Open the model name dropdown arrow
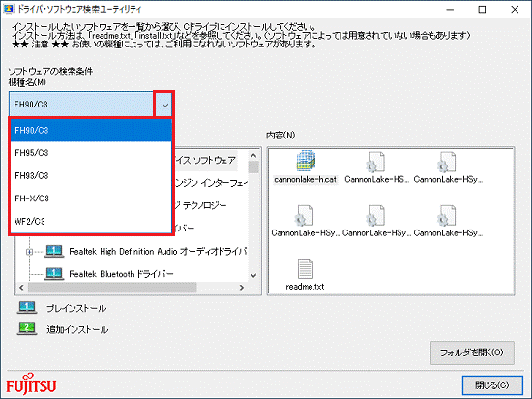Image resolution: width=532 pixels, height=399 pixels. pos(164,105)
